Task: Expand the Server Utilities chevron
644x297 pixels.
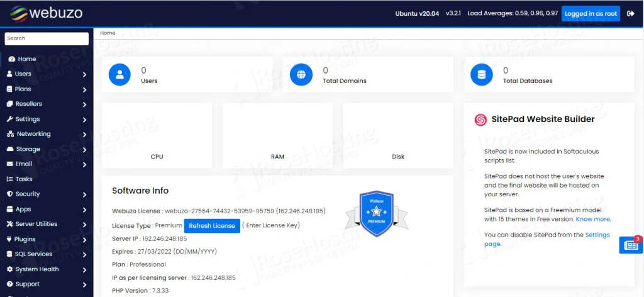Action: click(84, 225)
